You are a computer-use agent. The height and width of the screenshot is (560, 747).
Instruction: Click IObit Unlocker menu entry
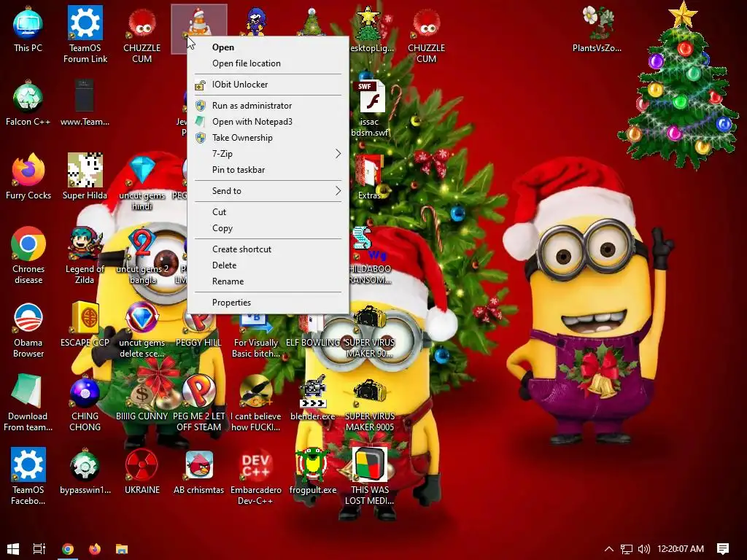(268, 85)
